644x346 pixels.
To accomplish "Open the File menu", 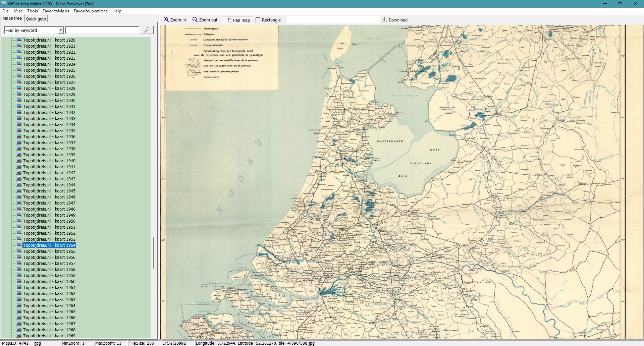I will [x=5, y=11].
